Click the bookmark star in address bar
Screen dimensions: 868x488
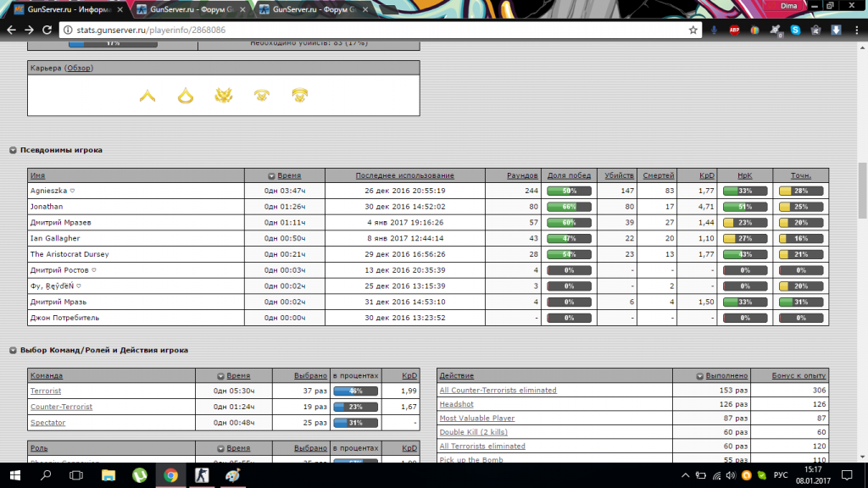693,30
